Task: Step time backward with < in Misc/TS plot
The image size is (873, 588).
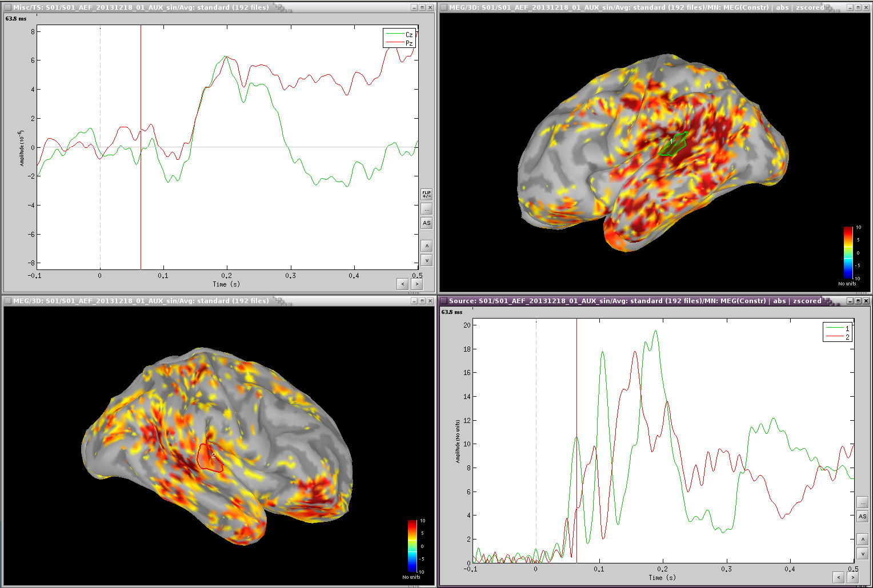Action: tap(403, 284)
